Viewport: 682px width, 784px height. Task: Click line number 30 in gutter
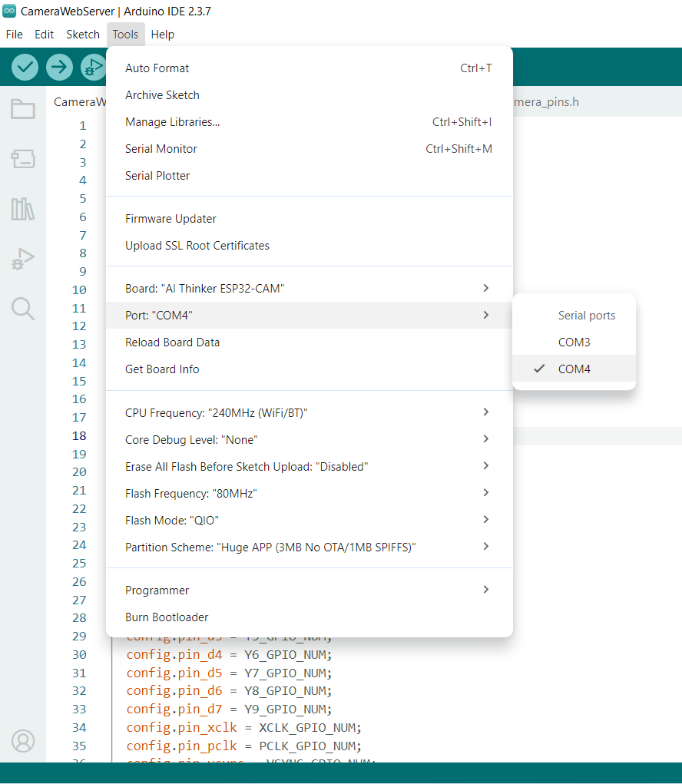(79, 654)
